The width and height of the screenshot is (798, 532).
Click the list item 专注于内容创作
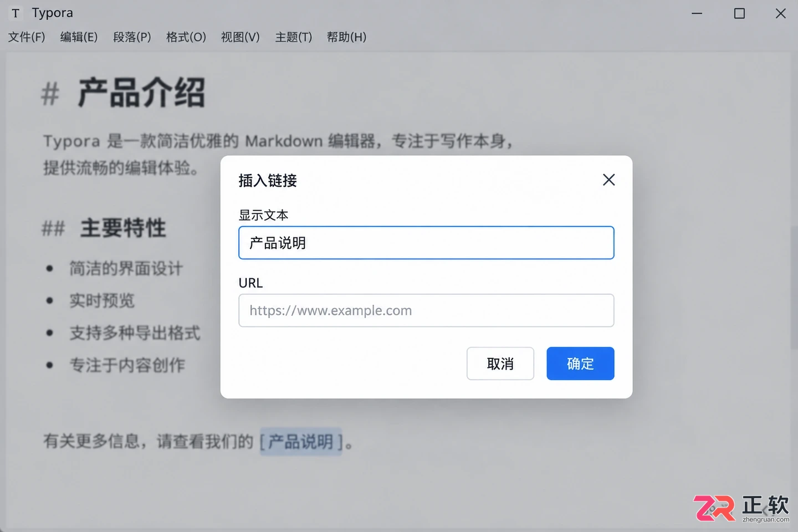(127, 365)
